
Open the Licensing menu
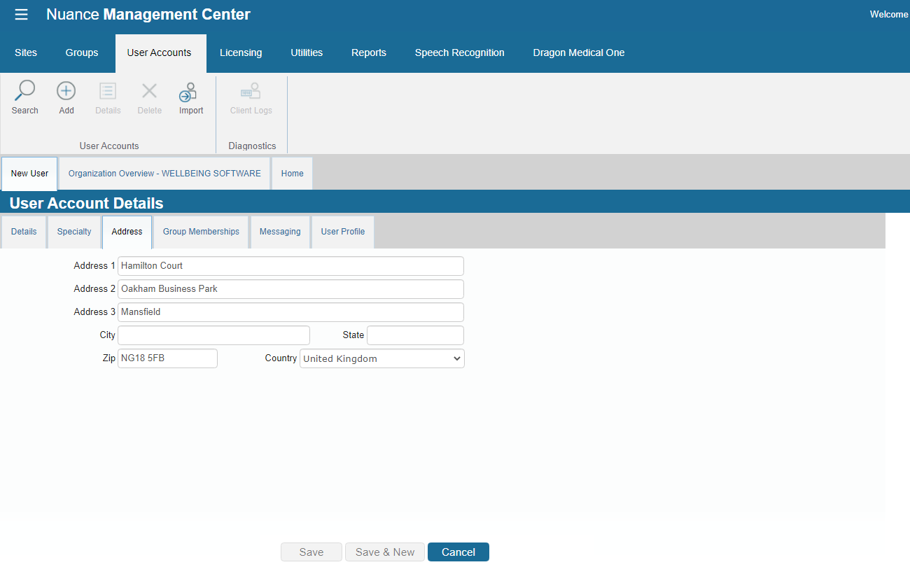click(241, 52)
